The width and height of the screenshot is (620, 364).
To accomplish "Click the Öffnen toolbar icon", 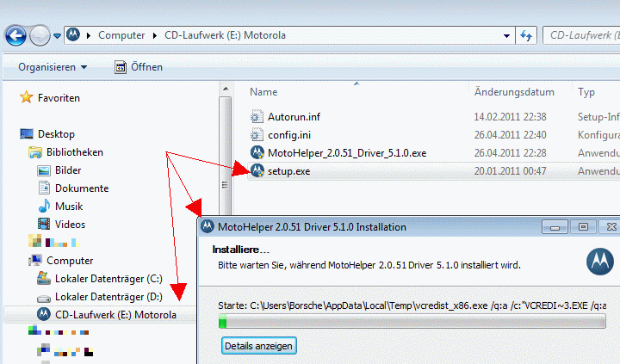I will pos(121,67).
